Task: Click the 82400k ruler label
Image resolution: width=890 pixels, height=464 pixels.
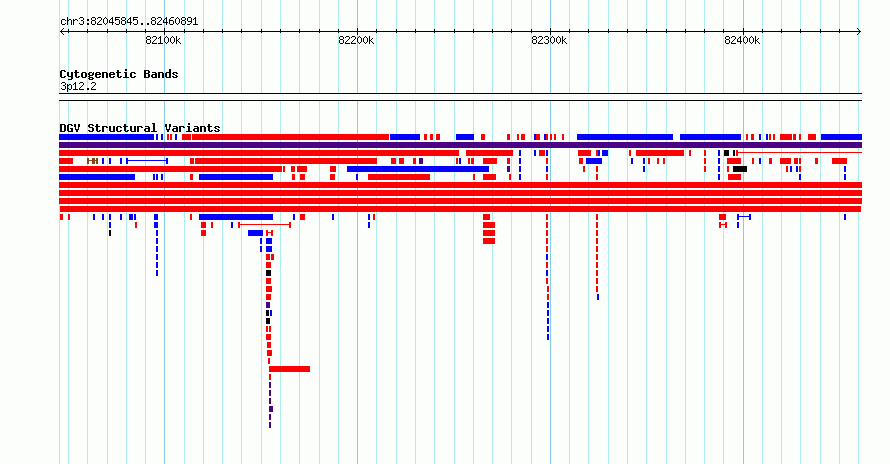Action: 742,40
